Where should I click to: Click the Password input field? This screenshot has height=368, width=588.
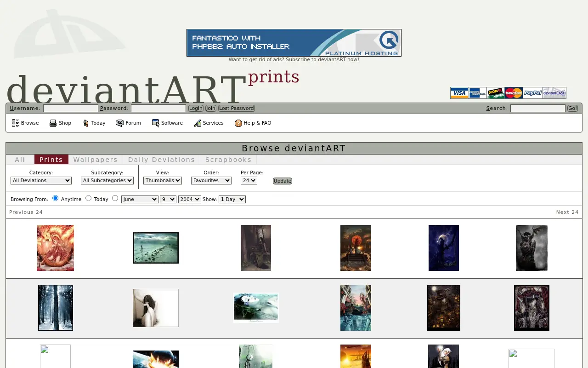click(x=158, y=108)
